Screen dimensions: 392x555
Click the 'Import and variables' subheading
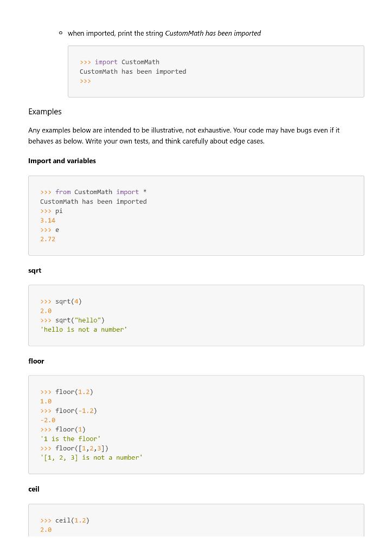pos(62,160)
